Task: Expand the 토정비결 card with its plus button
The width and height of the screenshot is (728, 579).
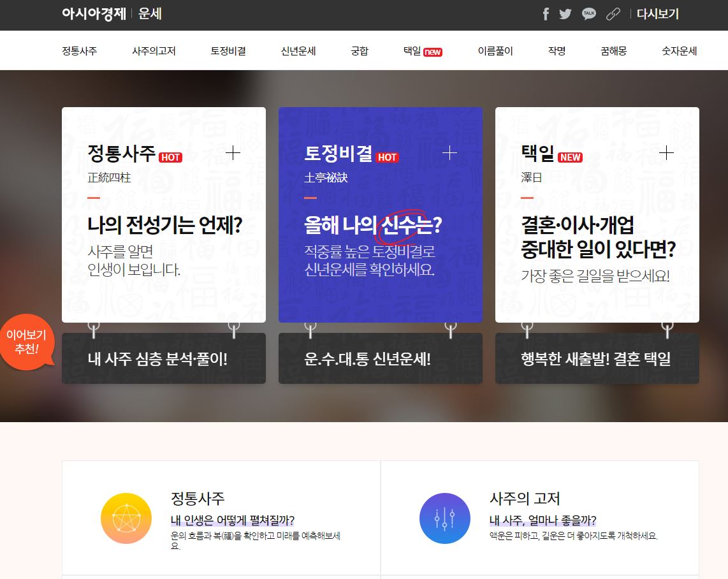Action: 450,153
